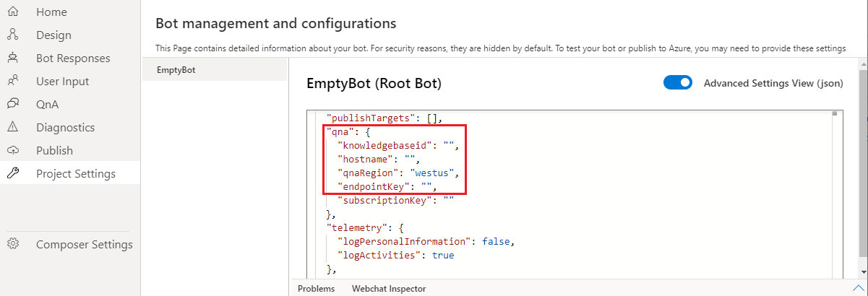Click the User Input people icon
This screenshot has width=868, height=296.
tap(12, 81)
